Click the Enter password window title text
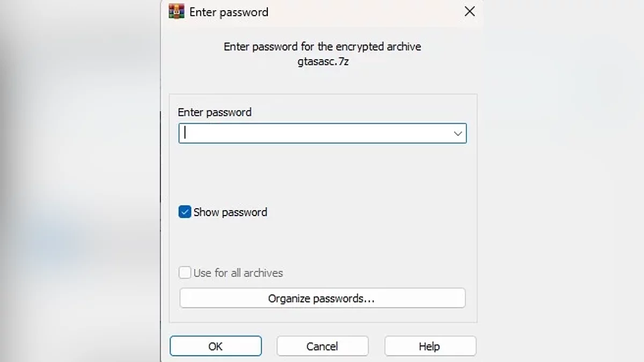This screenshot has height=362, width=644. tap(229, 12)
